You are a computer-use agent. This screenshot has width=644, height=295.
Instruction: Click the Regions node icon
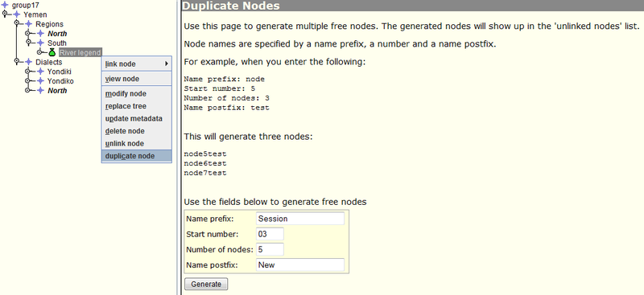(29, 24)
